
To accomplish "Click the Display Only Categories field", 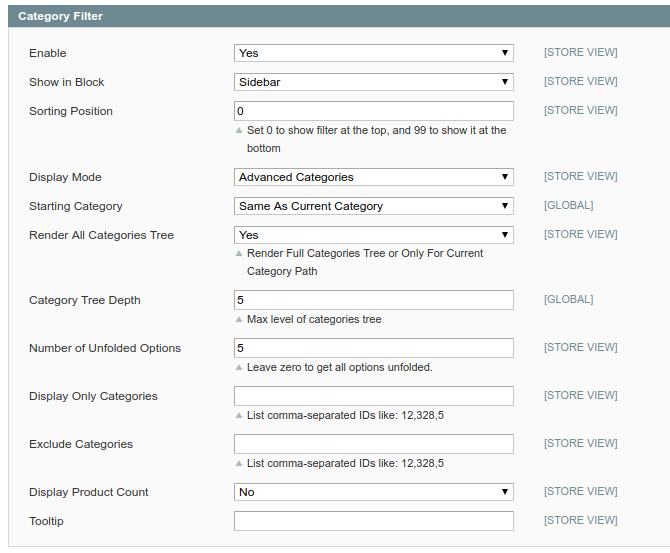I will coord(373,396).
